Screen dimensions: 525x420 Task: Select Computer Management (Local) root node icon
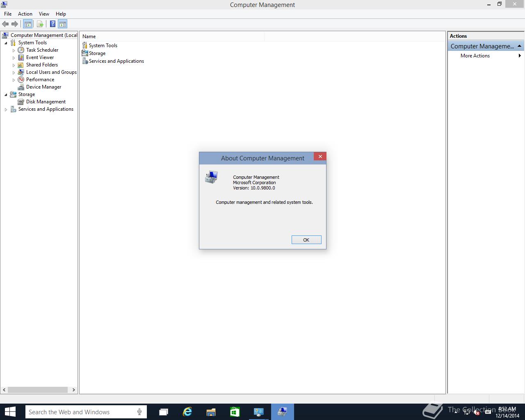click(5, 35)
